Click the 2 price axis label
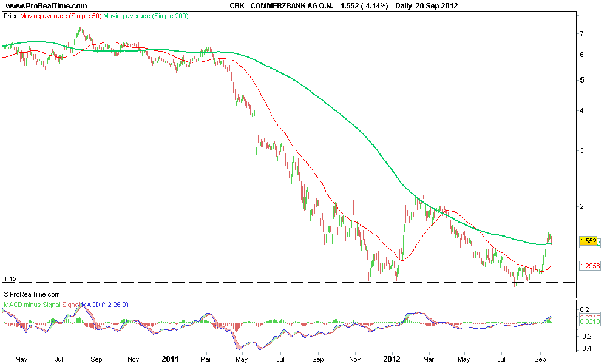Image resolution: width=607 pixels, height=364 pixels. coord(582,206)
